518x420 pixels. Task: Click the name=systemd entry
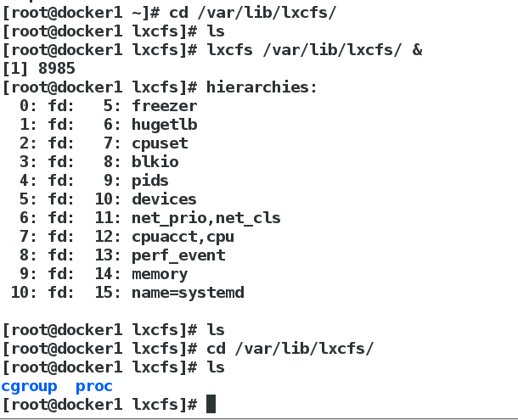[x=188, y=293]
